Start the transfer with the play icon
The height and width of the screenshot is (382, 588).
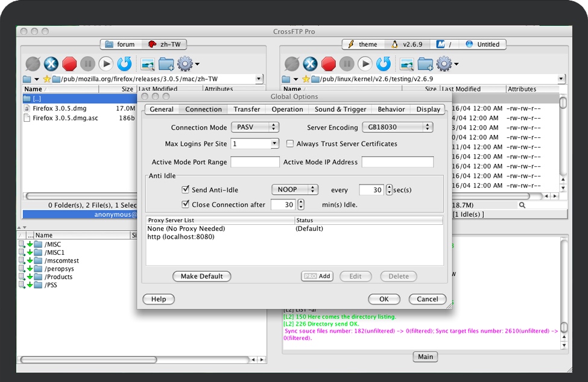tap(105, 63)
